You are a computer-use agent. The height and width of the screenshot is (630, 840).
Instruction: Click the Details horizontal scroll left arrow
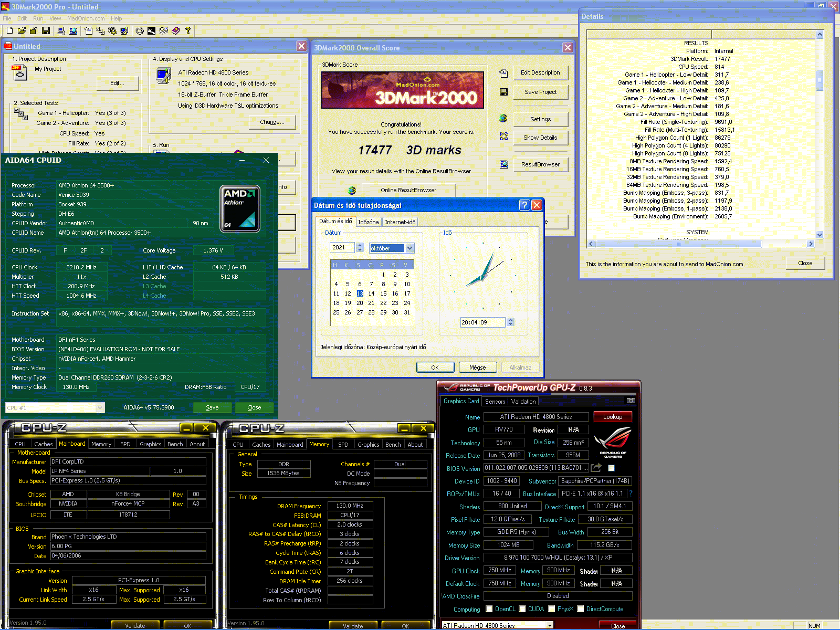coord(591,244)
